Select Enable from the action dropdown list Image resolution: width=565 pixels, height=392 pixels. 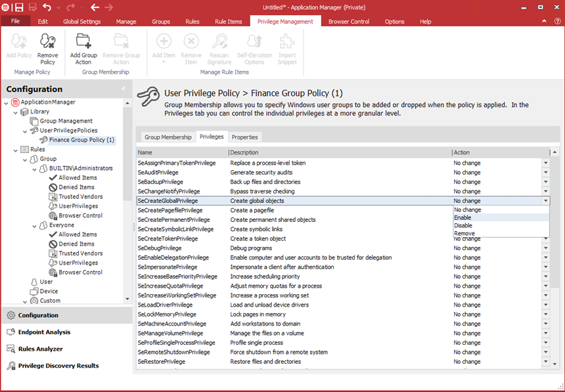point(463,217)
